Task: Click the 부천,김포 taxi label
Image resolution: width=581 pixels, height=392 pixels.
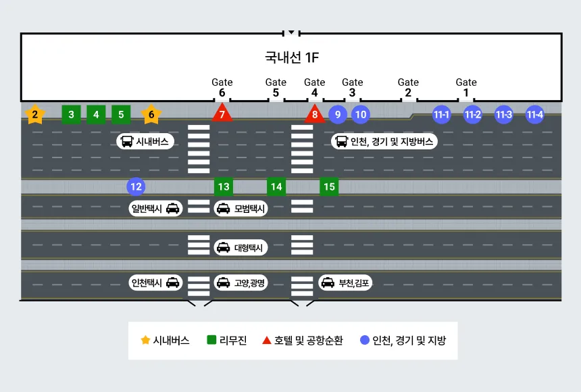Action: point(345,282)
